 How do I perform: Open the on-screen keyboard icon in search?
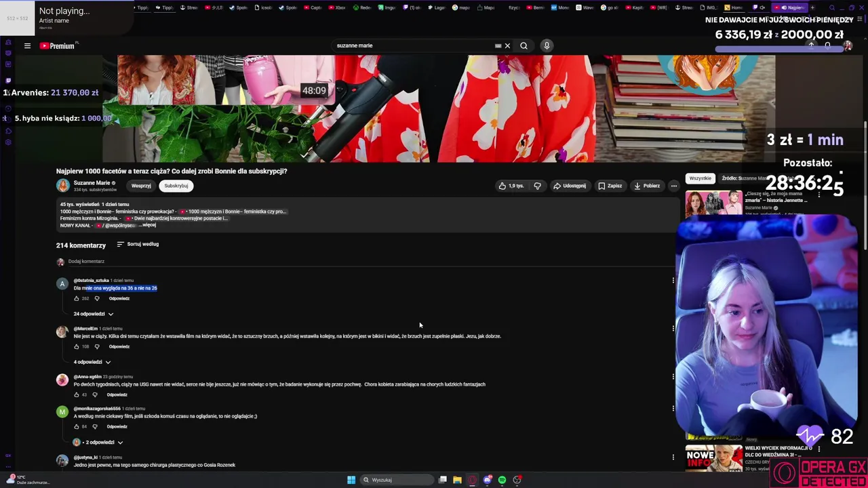point(498,46)
